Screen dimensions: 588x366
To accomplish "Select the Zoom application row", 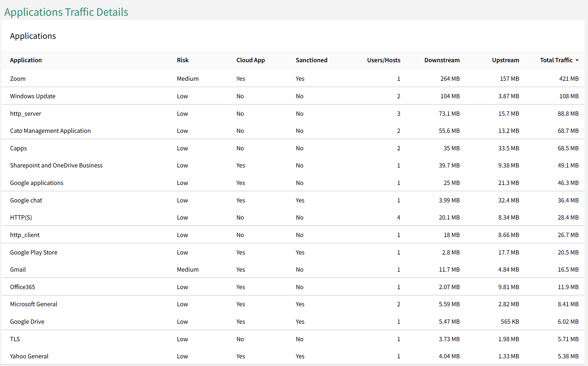I will [x=293, y=79].
